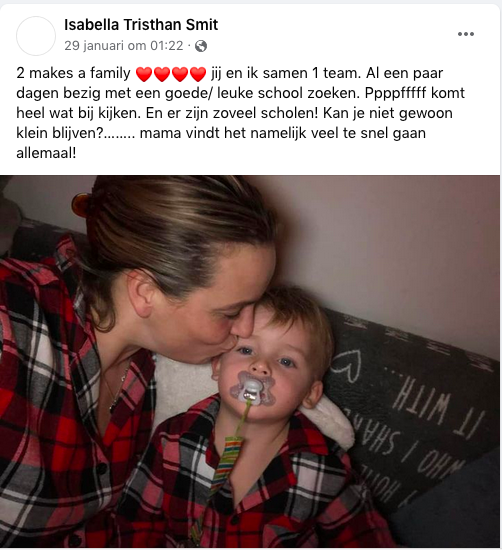Screen dimensions: 502x550
Task: Open the three-dot post options menu
Action: coord(466,34)
